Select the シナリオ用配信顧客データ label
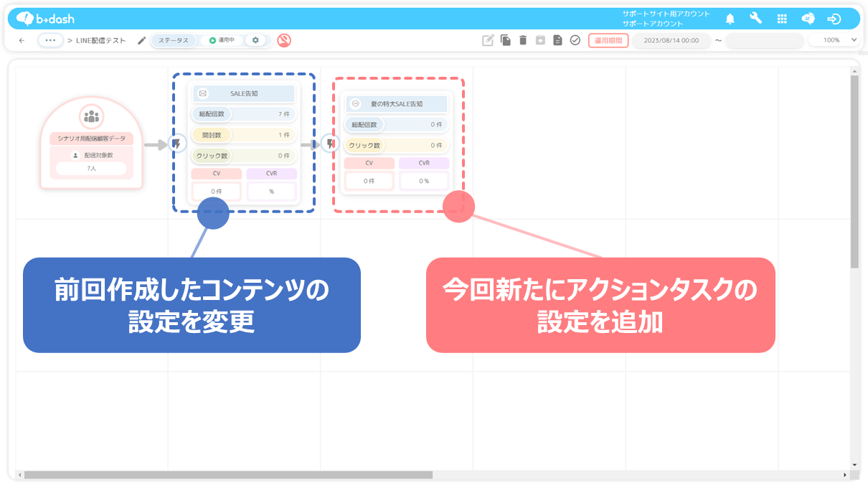 (91, 139)
